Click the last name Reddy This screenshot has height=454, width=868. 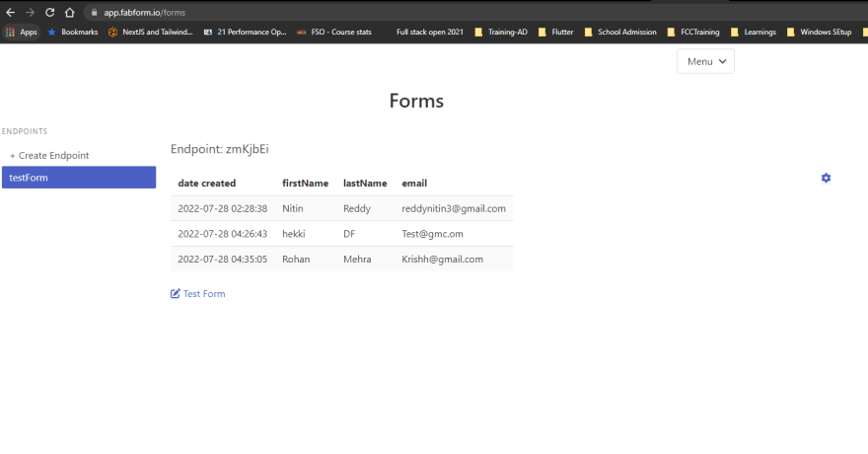point(356,208)
